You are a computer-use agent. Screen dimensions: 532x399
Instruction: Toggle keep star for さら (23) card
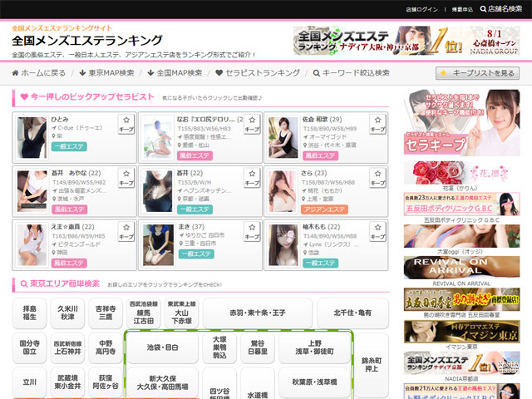377,178
